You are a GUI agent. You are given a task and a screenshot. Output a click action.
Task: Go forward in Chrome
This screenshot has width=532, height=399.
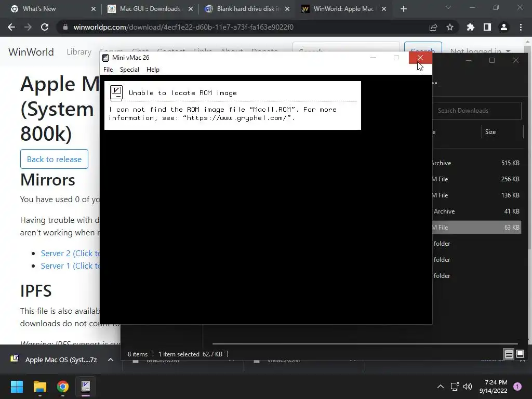[x=28, y=27]
